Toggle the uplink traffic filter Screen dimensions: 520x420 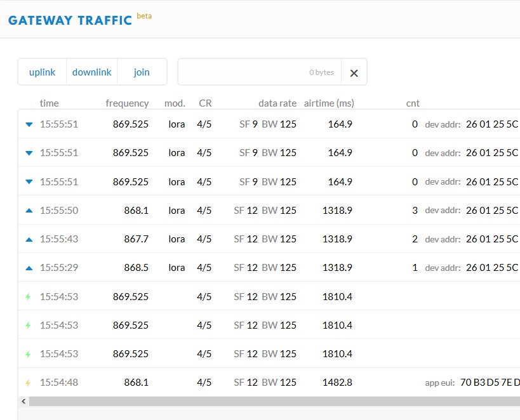tap(42, 72)
